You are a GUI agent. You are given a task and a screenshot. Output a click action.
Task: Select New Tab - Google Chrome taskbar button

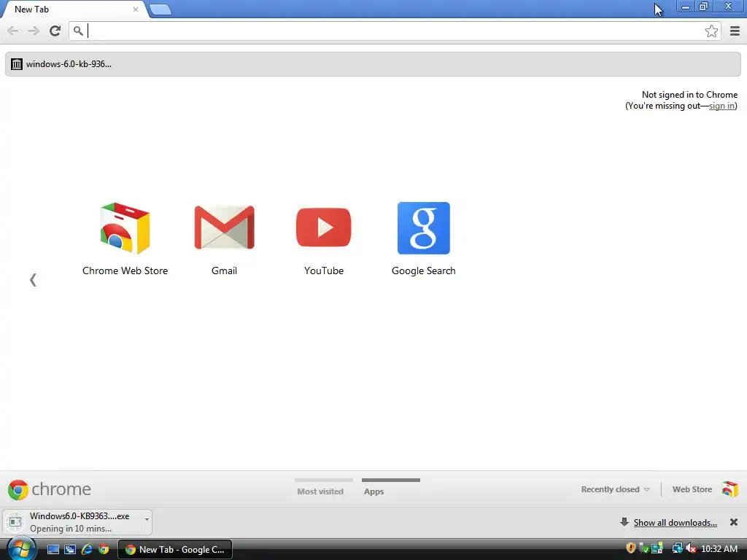pos(175,549)
